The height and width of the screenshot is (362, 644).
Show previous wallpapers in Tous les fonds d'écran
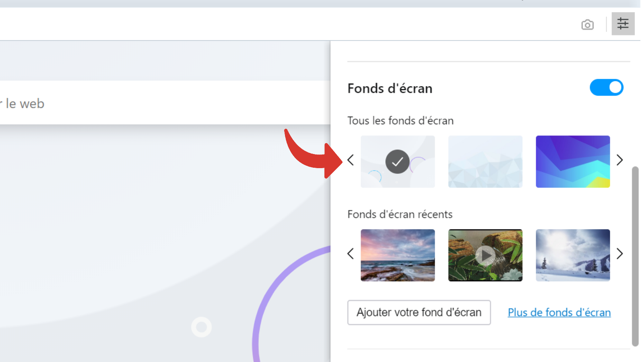(x=351, y=160)
